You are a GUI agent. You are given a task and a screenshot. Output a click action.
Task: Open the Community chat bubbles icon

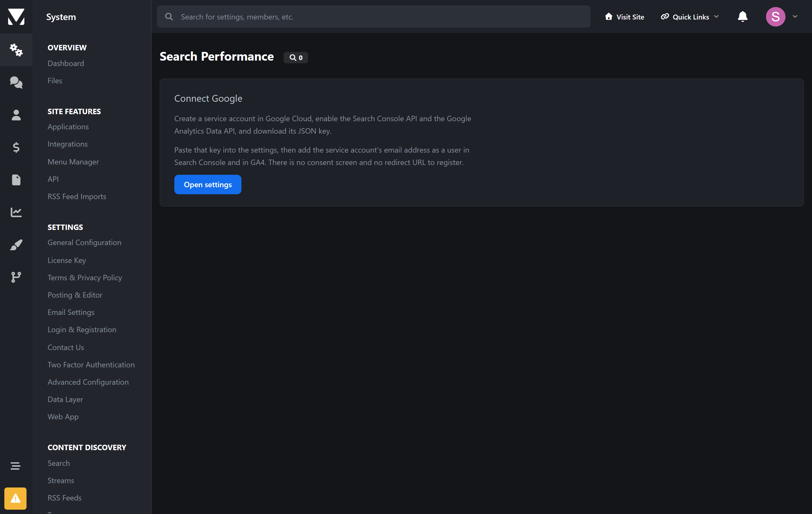[x=16, y=82]
